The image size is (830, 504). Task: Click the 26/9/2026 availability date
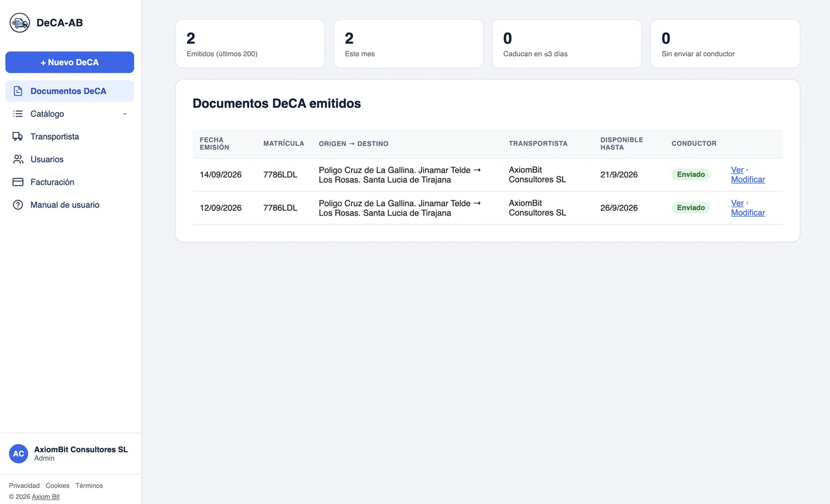pos(619,208)
